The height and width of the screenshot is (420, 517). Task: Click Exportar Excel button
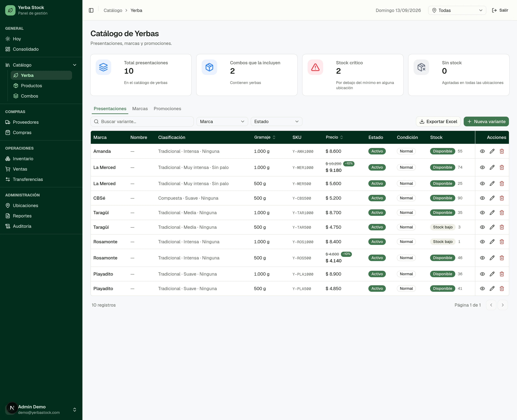point(438,122)
